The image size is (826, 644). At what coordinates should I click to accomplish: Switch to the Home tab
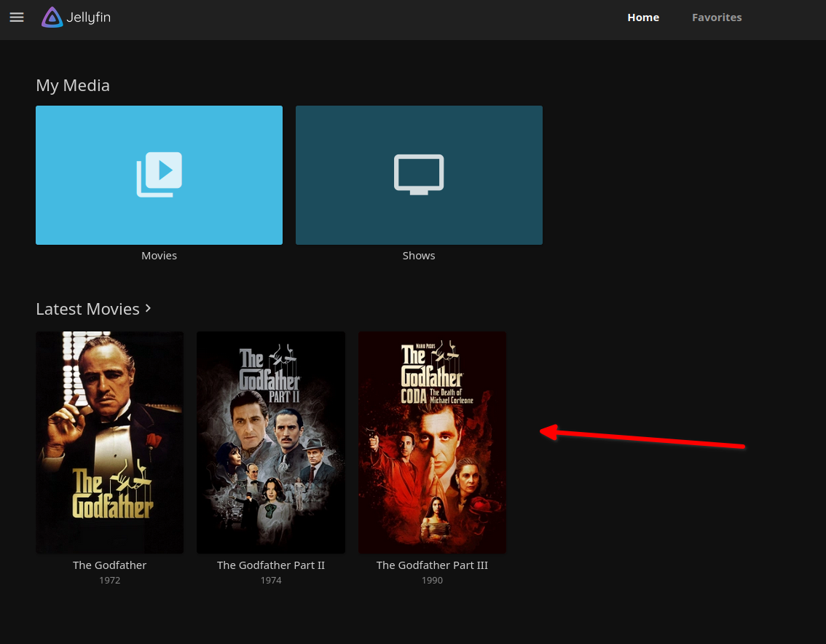coord(642,17)
